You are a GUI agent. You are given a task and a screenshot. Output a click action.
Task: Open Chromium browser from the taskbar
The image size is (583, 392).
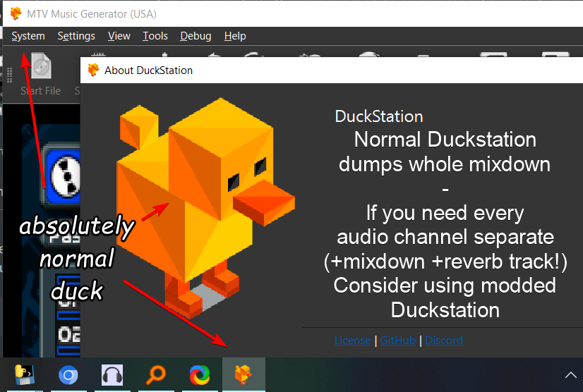pyautogui.click(x=68, y=375)
